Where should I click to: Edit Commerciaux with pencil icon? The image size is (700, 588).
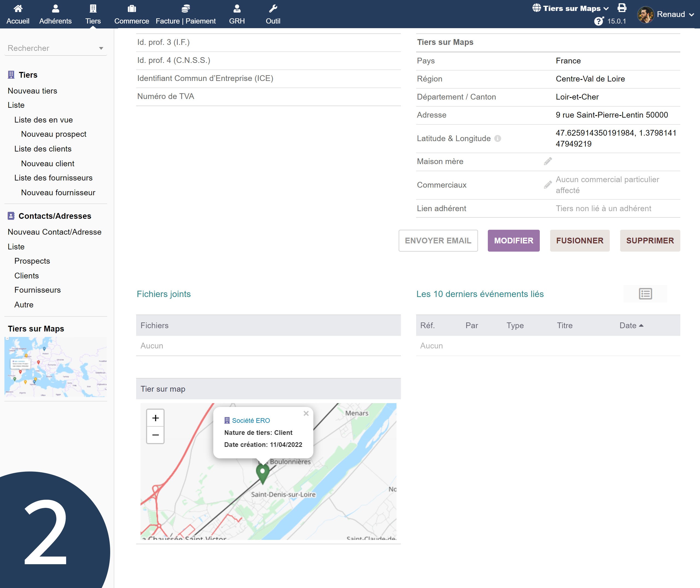548,185
